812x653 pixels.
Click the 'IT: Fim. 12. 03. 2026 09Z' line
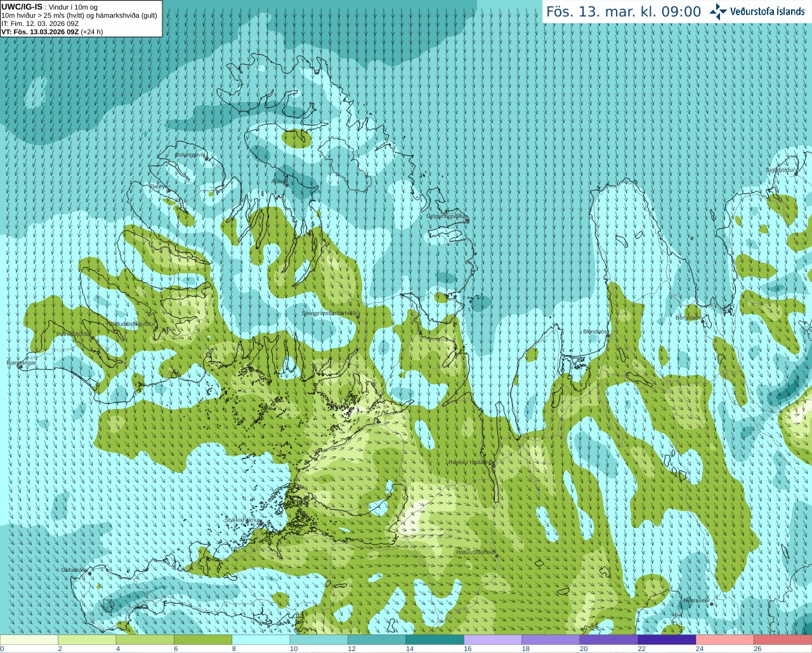point(40,23)
